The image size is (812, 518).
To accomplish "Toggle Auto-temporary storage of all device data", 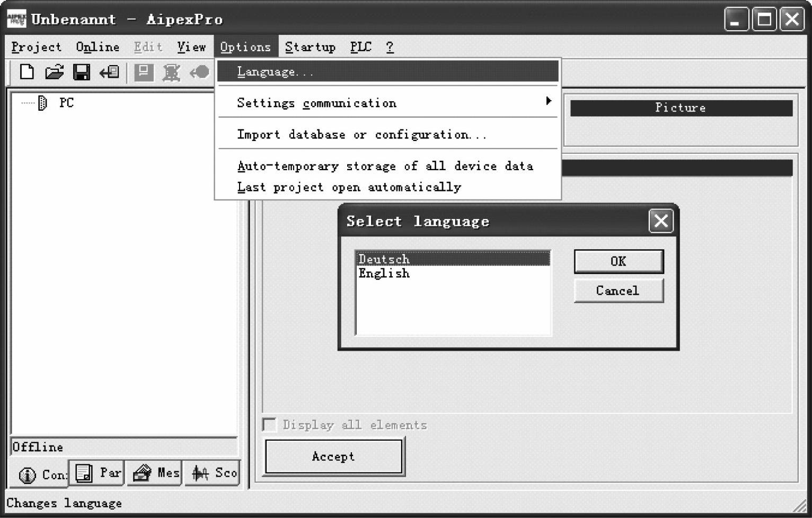I will [387, 166].
